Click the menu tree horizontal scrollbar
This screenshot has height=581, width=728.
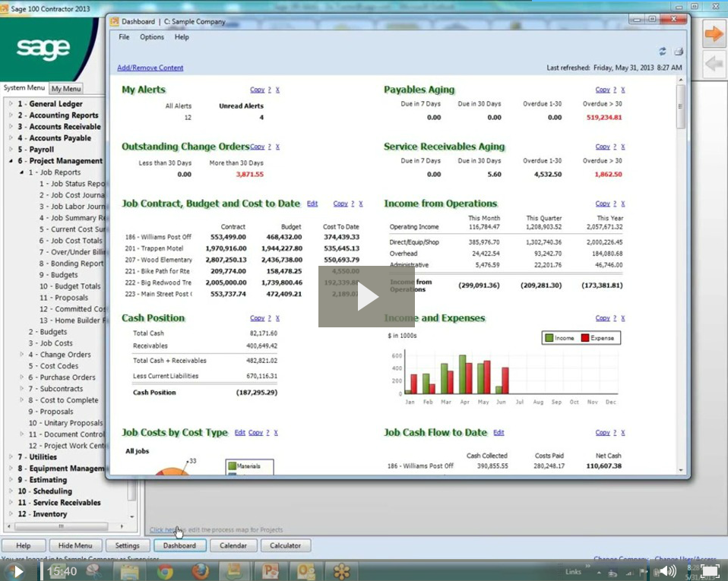pos(62,526)
